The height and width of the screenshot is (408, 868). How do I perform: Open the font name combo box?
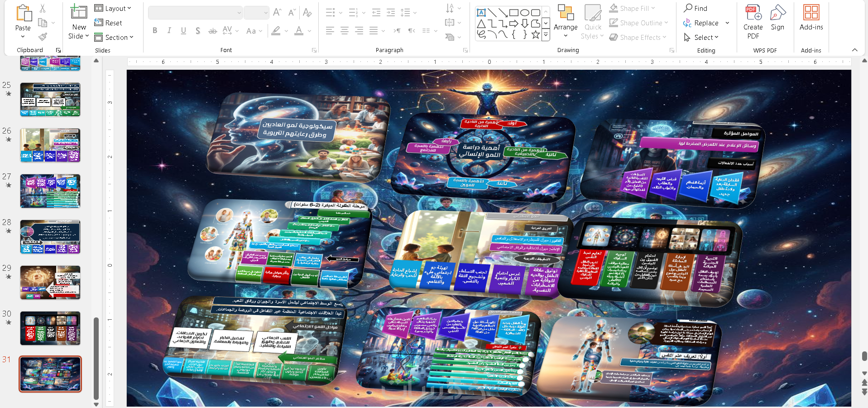[x=195, y=13]
